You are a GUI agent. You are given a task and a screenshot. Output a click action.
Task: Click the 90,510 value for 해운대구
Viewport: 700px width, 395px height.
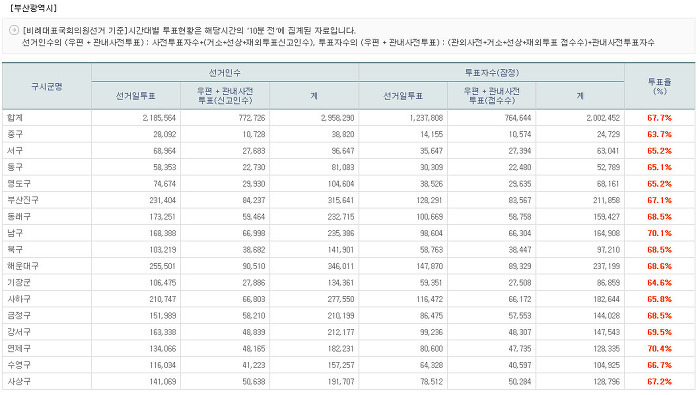(x=254, y=266)
